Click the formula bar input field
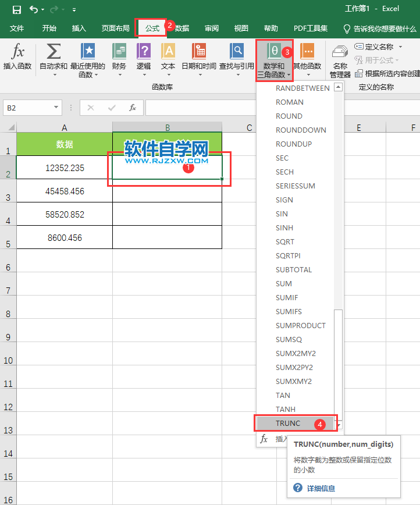This screenshot has height=505, width=420. [x=201, y=108]
